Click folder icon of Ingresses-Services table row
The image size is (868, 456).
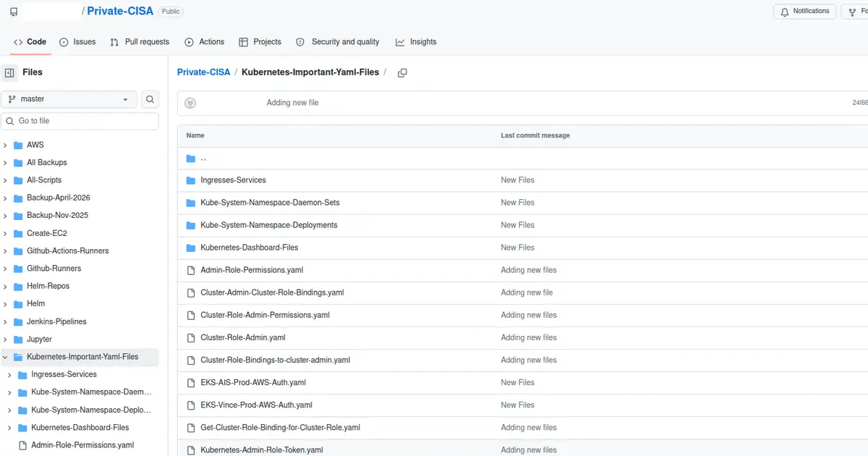[x=191, y=180]
